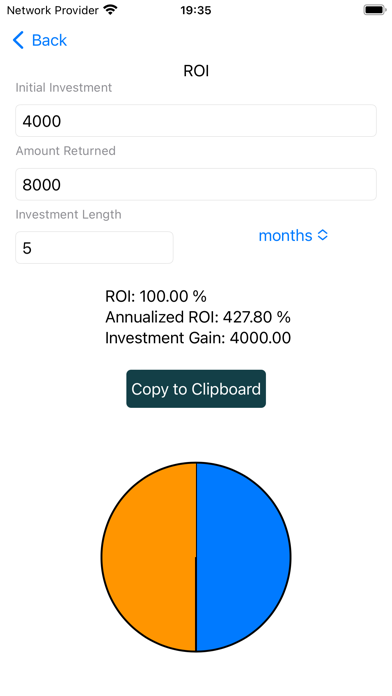
Task: Tap the 19:35 status bar clock
Action: pyautogui.click(x=196, y=10)
